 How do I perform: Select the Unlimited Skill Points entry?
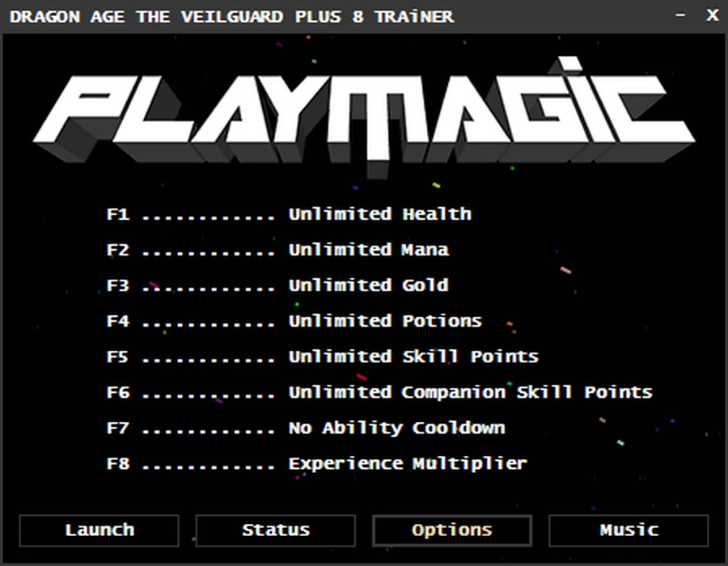tap(323, 357)
